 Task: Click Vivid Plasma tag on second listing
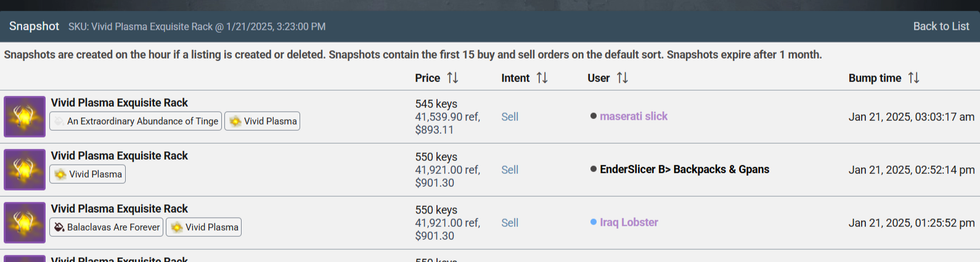click(88, 174)
